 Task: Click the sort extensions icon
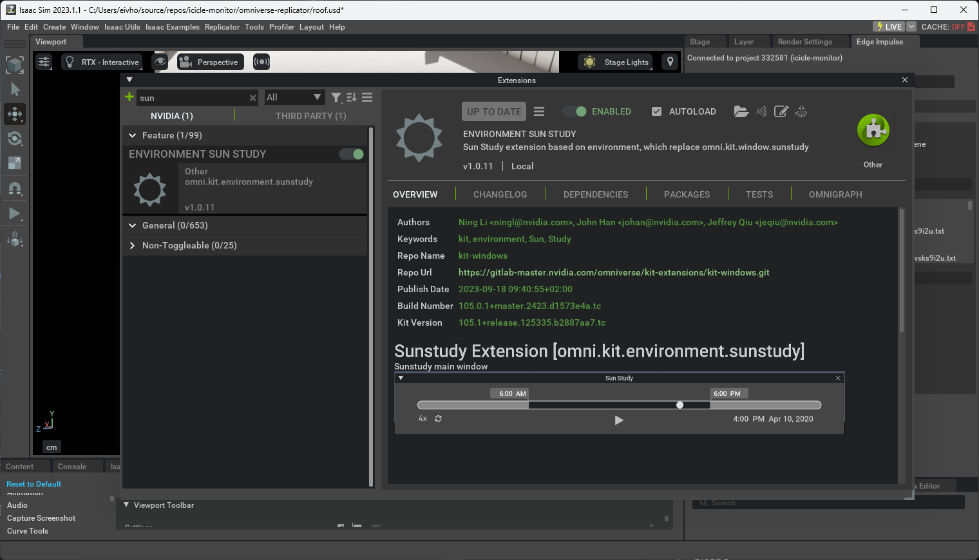(x=352, y=97)
